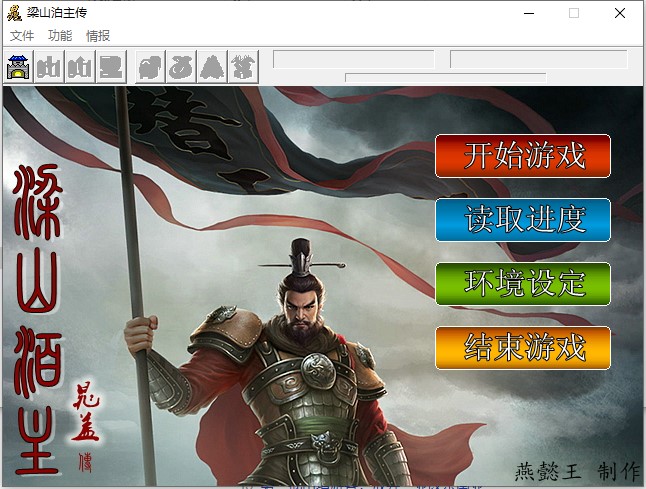Click the right status field in toolbar
This screenshot has width=646, height=489.
tap(538, 59)
